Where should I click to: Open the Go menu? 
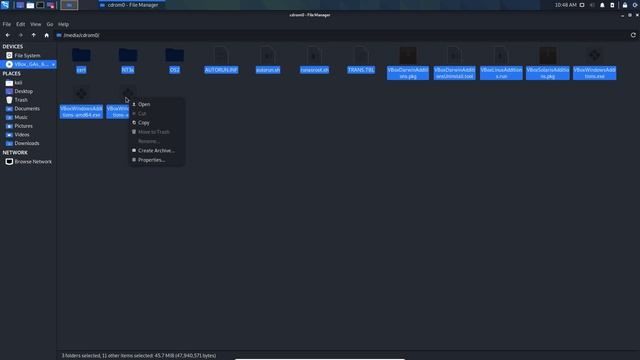coord(50,24)
